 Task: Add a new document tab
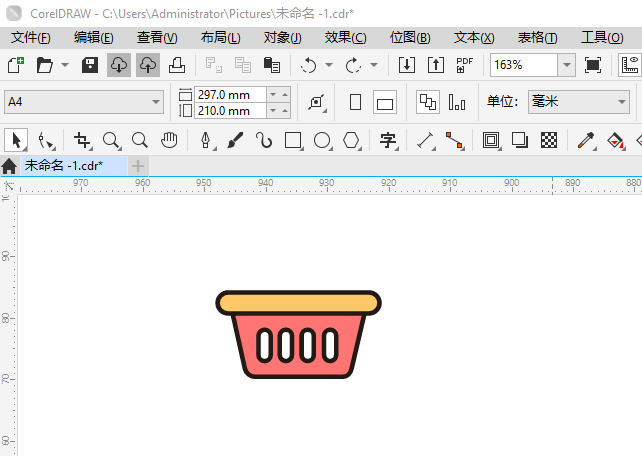pyautogui.click(x=138, y=166)
